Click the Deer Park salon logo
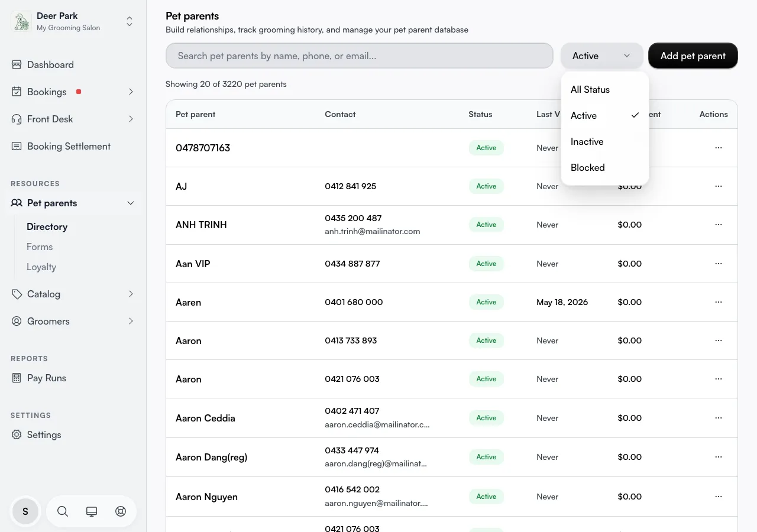 pyautogui.click(x=21, y=21)
